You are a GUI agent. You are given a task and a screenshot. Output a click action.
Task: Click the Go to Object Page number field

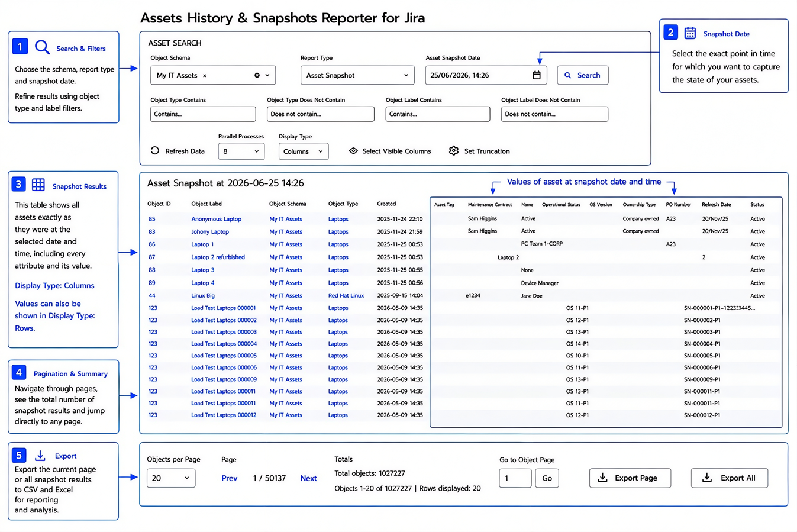tap(515, 478)
